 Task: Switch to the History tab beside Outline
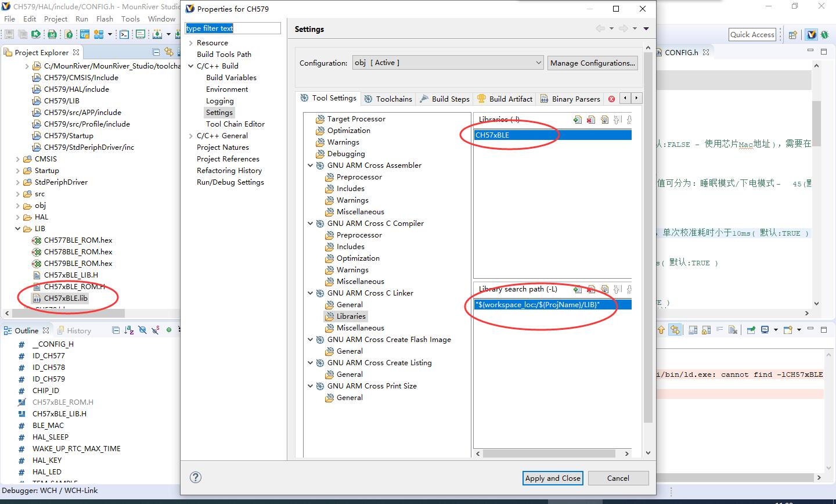click(x=74, y=330)
